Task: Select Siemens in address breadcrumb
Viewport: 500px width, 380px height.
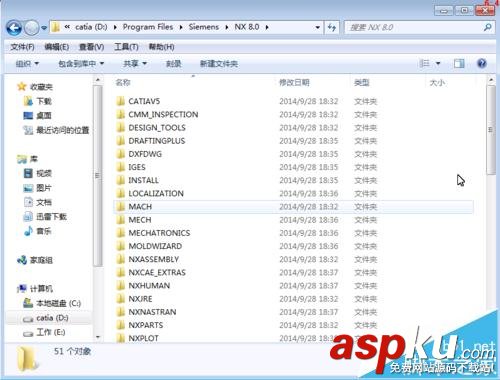Action: point(204,27)
